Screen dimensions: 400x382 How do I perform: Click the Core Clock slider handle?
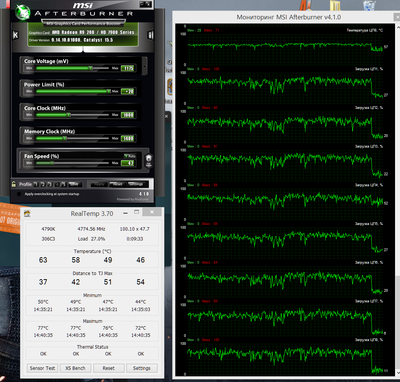(x=69, y=115)
